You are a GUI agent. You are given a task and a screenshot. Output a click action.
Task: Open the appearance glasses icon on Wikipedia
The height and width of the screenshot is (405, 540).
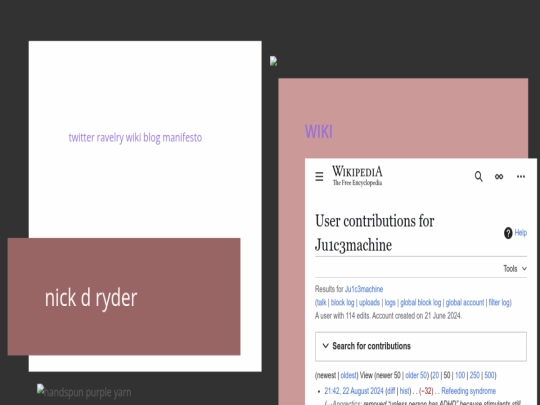499,177
